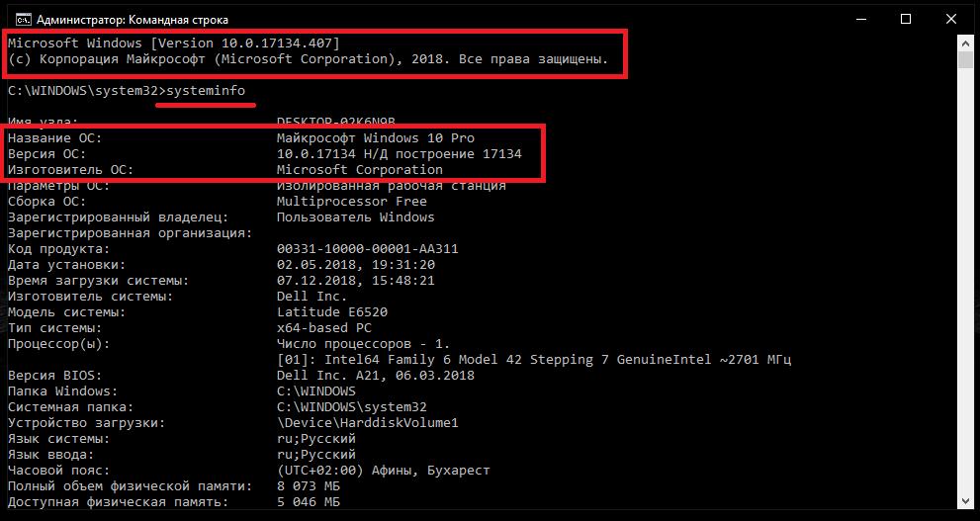
Task: Click the 'Язык системы:' label
Action: click(58, 439)
